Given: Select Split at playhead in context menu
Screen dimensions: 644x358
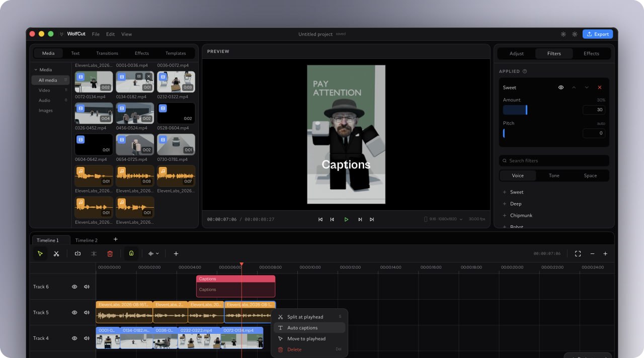Looking at the screenshot, I should click(309, 317).
